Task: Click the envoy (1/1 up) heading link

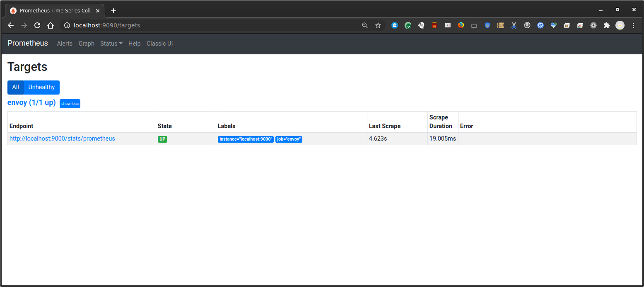Action: point(31,102)
